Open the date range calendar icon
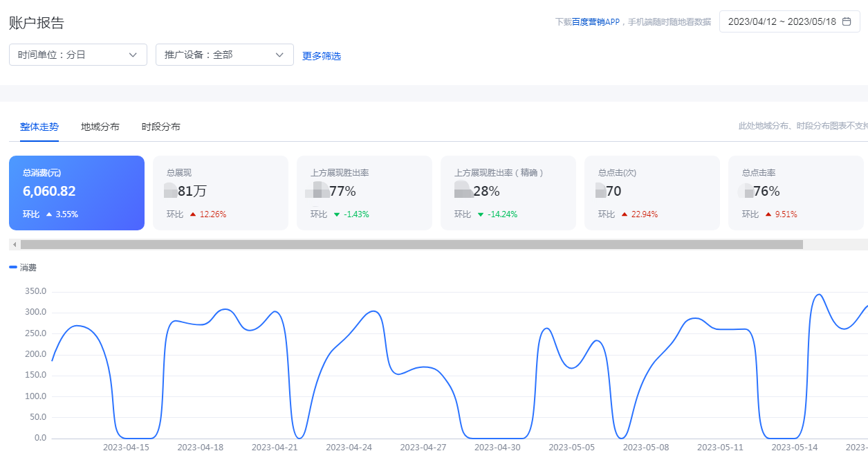This screenshot has height=460, width=868. point(847,21)
